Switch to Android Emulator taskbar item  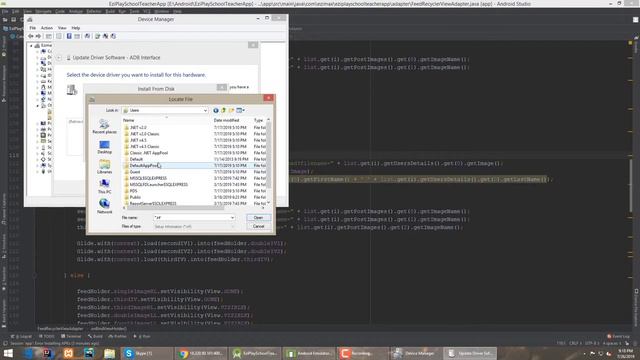[x=309, y=353]
